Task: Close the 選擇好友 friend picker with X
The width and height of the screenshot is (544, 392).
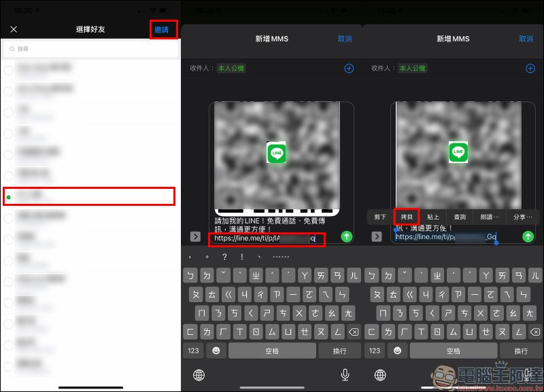Action: [x=14, y=29]
